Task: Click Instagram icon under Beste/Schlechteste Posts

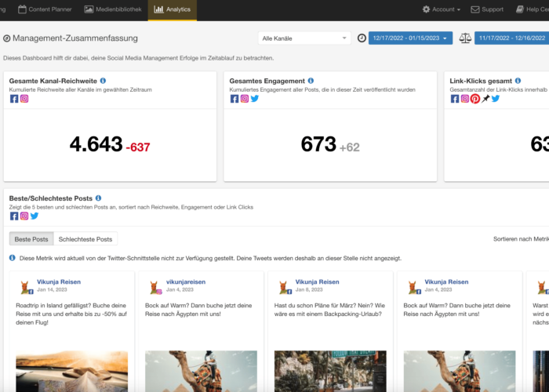Action: [24, 216]
